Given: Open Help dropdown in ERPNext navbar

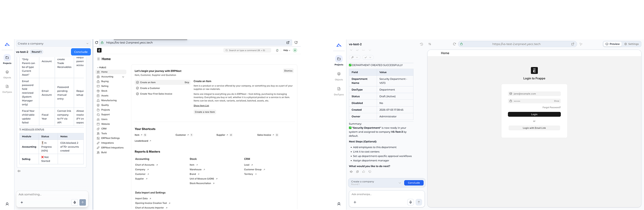Looking at the screenshot, I should (x=286, y=50).
